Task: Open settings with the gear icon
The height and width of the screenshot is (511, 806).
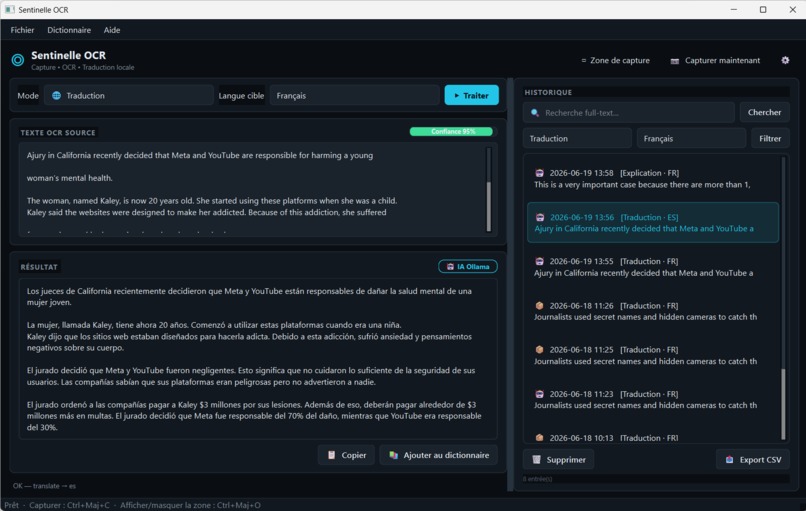Action: point(785,60)
